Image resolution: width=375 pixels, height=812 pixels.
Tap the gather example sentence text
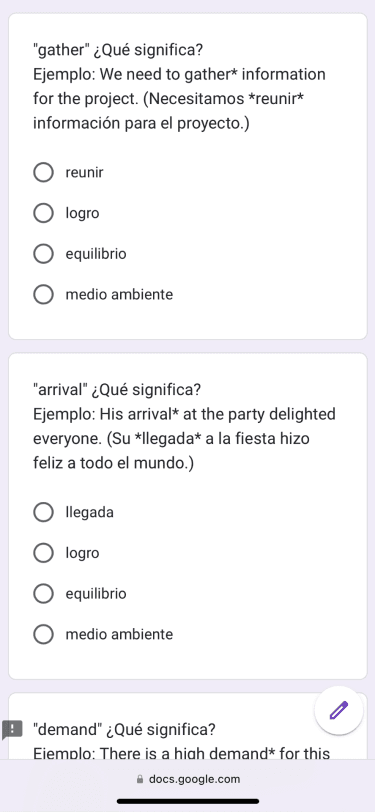click(179, 99)
